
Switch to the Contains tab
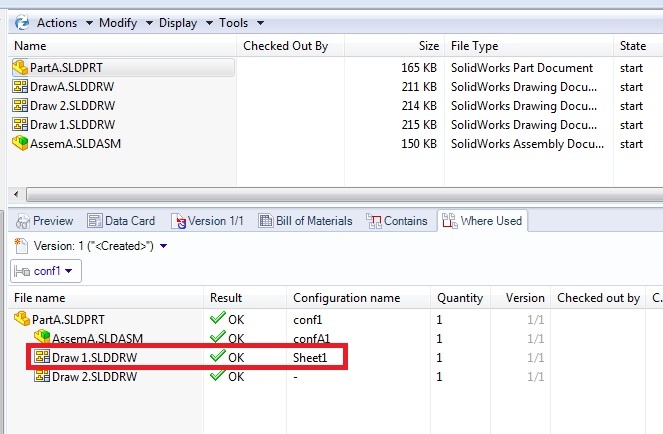[397, 221]
